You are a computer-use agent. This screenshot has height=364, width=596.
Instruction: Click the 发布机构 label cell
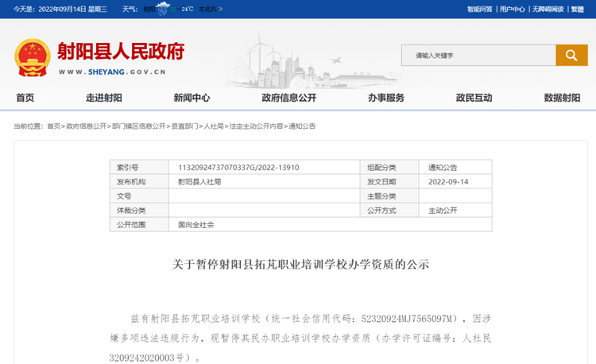coord(139,182)
